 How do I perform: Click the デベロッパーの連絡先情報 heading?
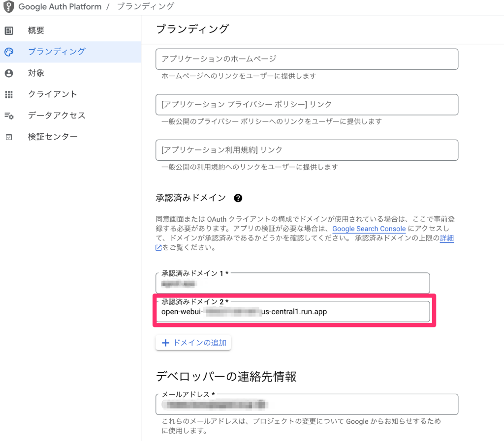coord(226,377)
